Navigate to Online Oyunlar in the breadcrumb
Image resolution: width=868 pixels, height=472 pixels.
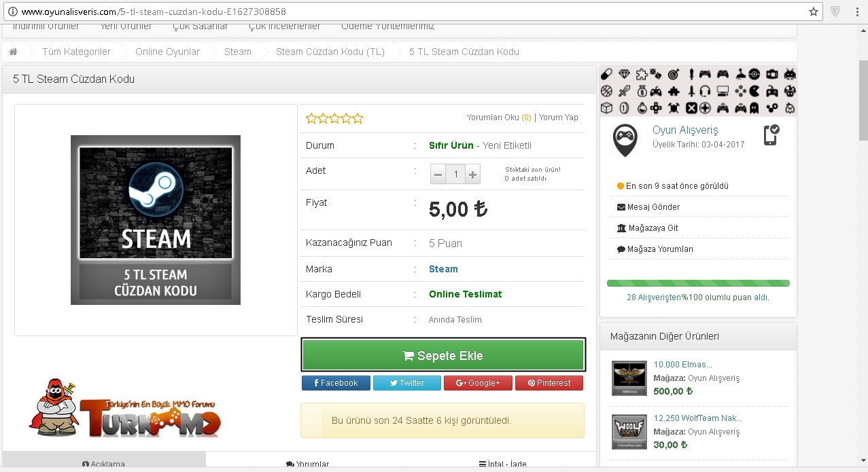[x=167, y=52]
